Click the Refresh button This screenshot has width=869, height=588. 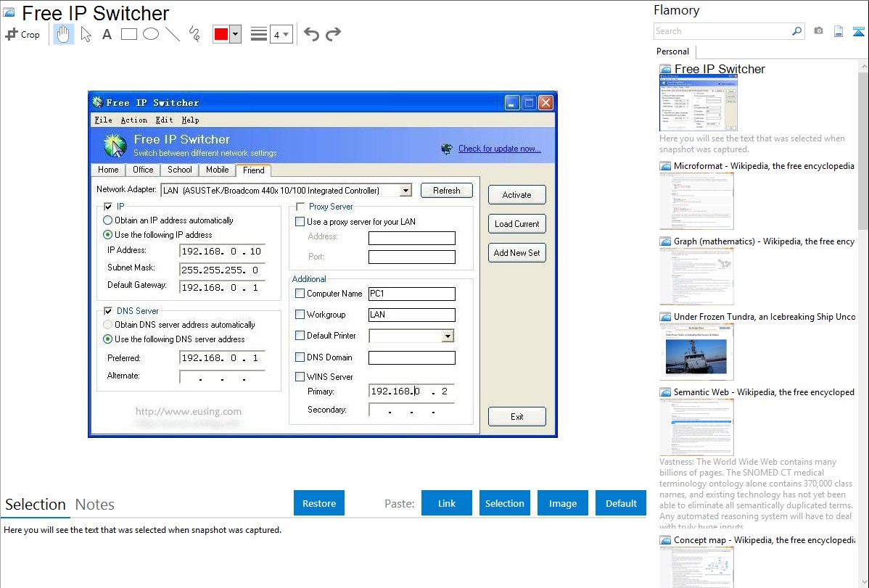(447, 190)
